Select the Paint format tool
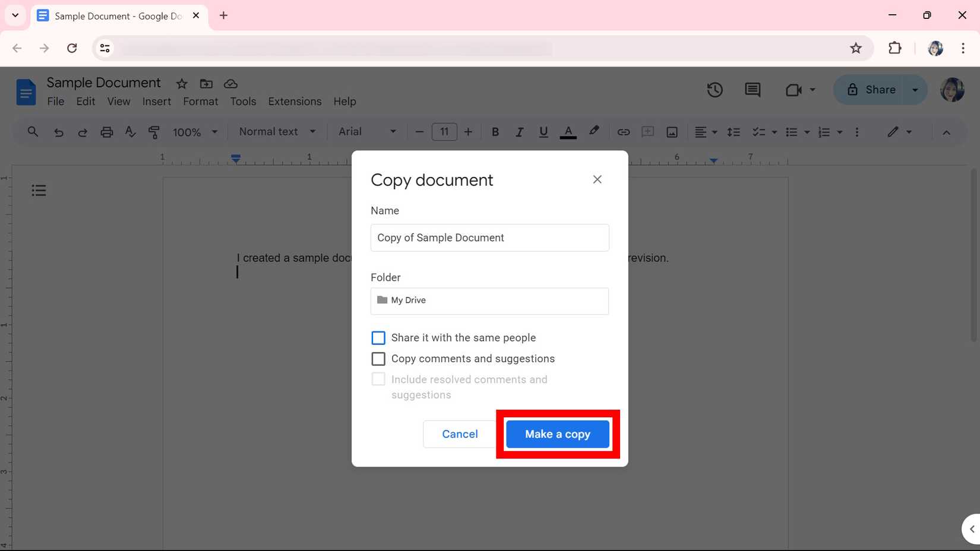The height and width of the screenshot is (551, 980). point(154,132)
